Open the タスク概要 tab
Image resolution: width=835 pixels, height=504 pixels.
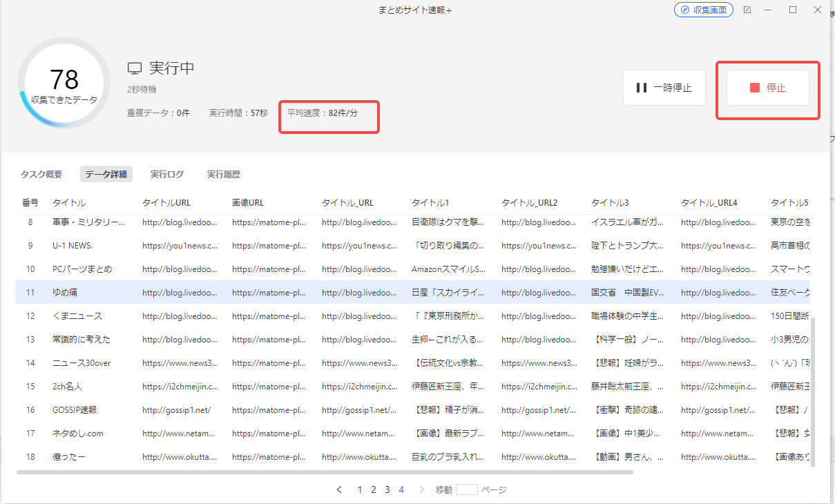click(x=41, y=175)
